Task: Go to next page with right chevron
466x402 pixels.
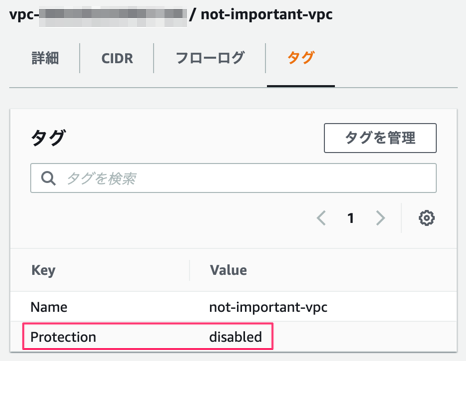Action: [x=380, y=218]
